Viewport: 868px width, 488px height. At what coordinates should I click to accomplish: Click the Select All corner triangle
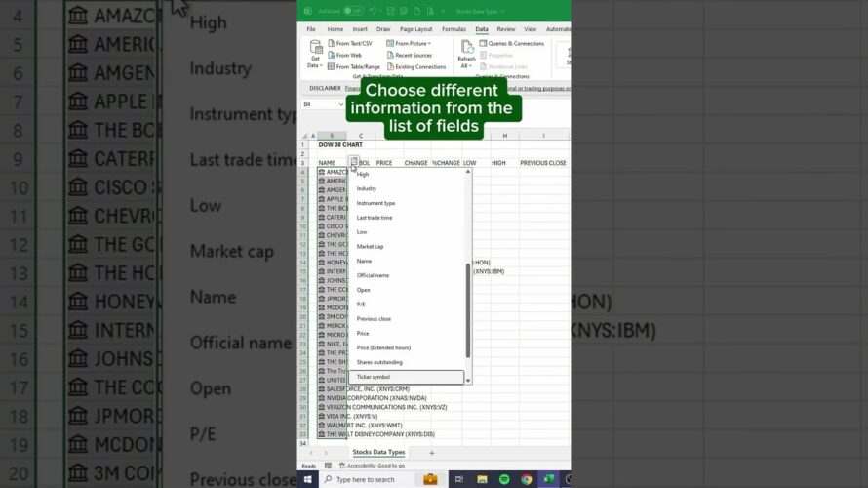click(x=304, y=136)
